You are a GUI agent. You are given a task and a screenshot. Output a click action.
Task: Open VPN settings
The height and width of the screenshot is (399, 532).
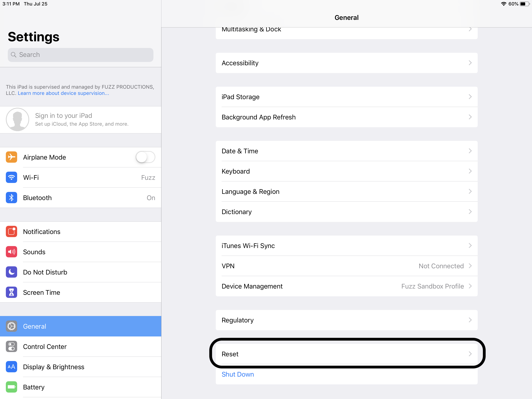coord(346,266)
